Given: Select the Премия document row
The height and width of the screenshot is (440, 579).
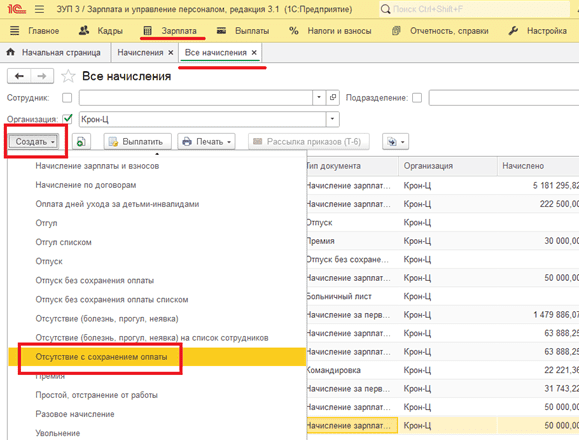Looking at the screenshot, I should point(443,241).
